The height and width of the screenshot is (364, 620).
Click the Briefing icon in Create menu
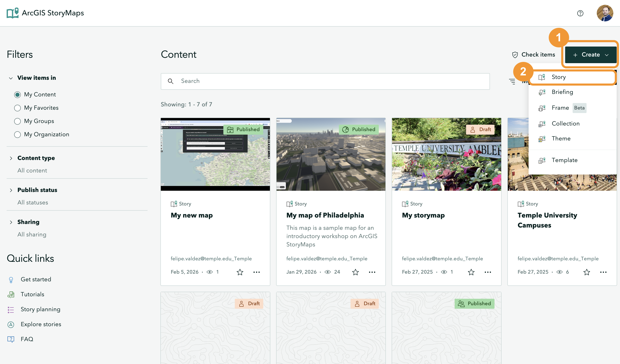point(542,92)
